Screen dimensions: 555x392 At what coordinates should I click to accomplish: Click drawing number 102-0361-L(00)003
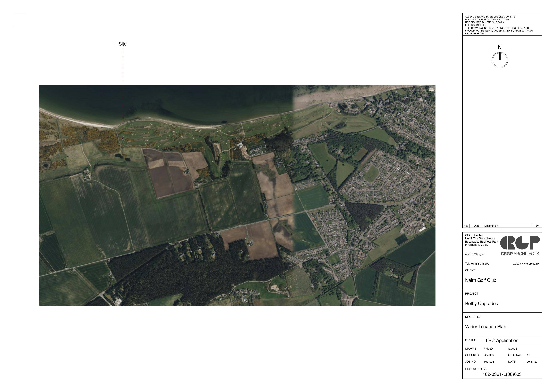[x=502, y=374]
